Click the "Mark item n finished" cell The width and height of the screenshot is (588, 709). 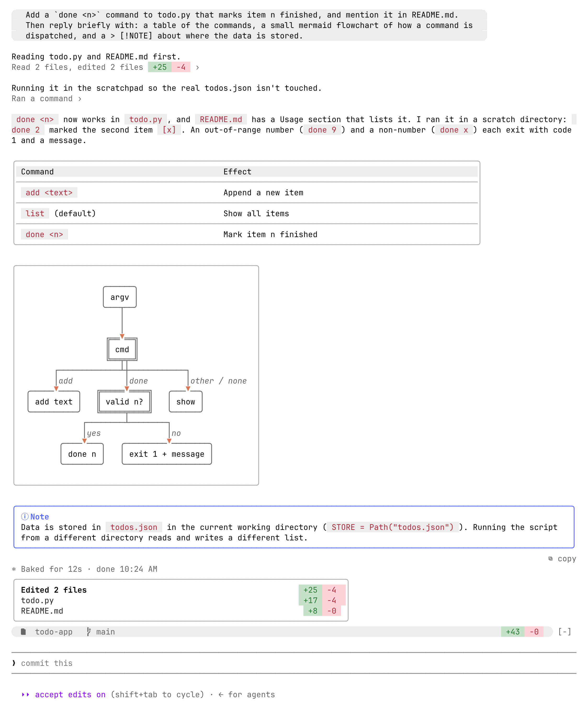(x=270, y=234)
